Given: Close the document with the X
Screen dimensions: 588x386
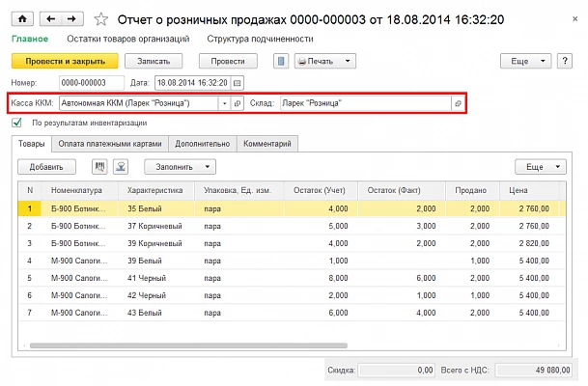Looking at the screenshot, I should pyautogui.click(x=574, y=18).
